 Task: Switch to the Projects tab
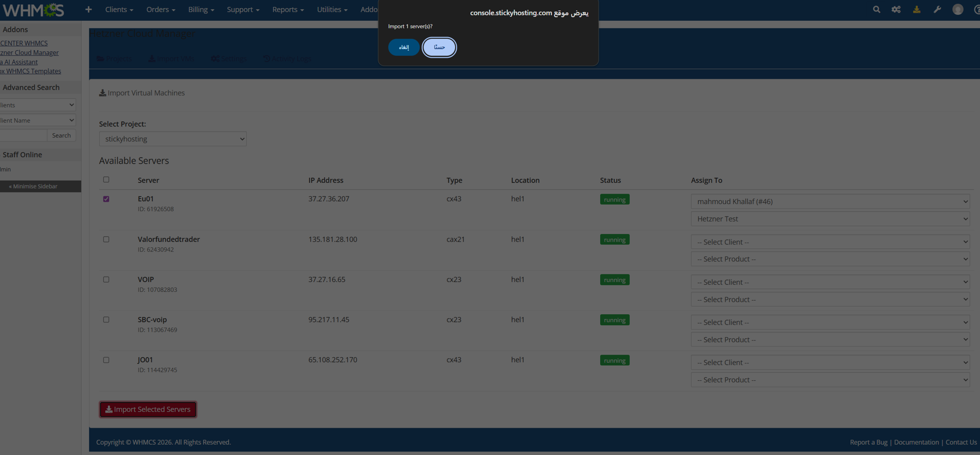pos(114,58)
